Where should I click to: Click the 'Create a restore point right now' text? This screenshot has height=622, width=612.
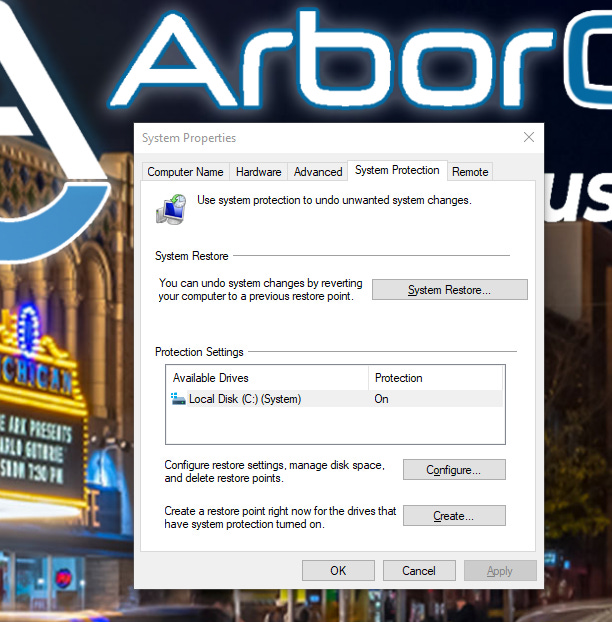tap(280, 517)
